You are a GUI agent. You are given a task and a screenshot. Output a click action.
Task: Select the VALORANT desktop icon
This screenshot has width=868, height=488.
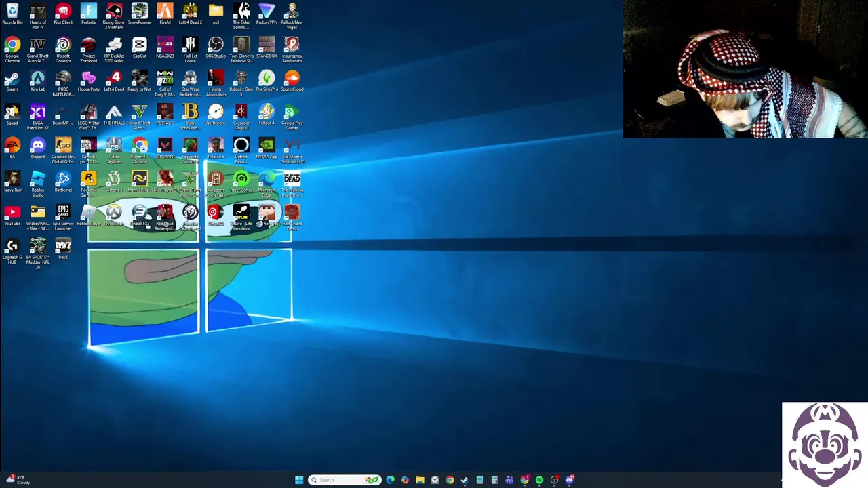[165, 148]
